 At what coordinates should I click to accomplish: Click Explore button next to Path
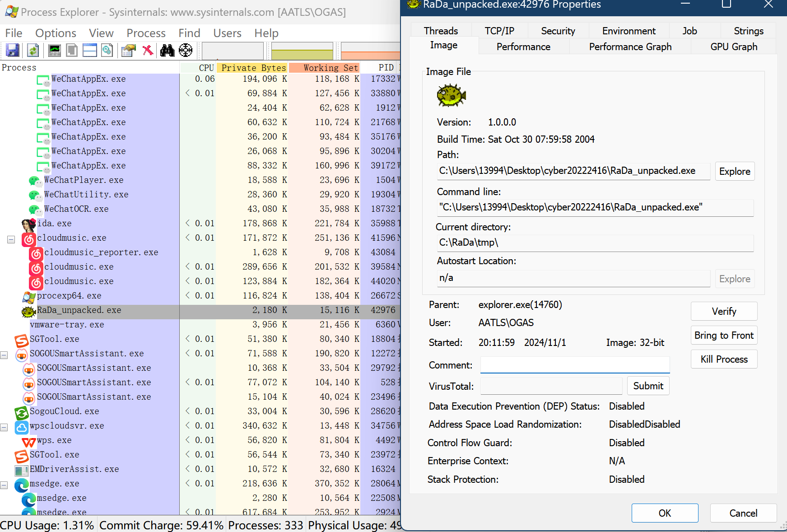pos(735,171)
